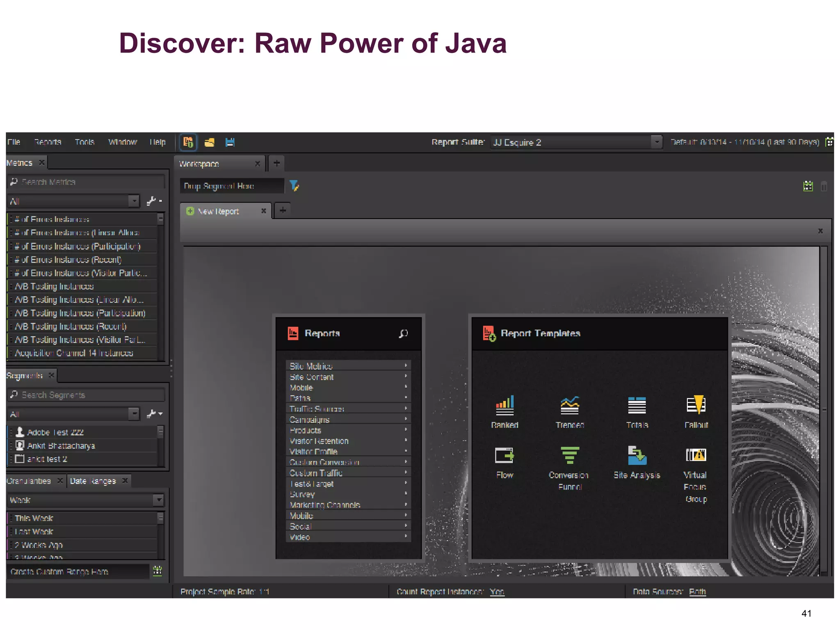This screenshot has height=630, width=840.
Task: Expand the Visitor Retention submenu
Action: pyautogui.click(x=349, y=441)
